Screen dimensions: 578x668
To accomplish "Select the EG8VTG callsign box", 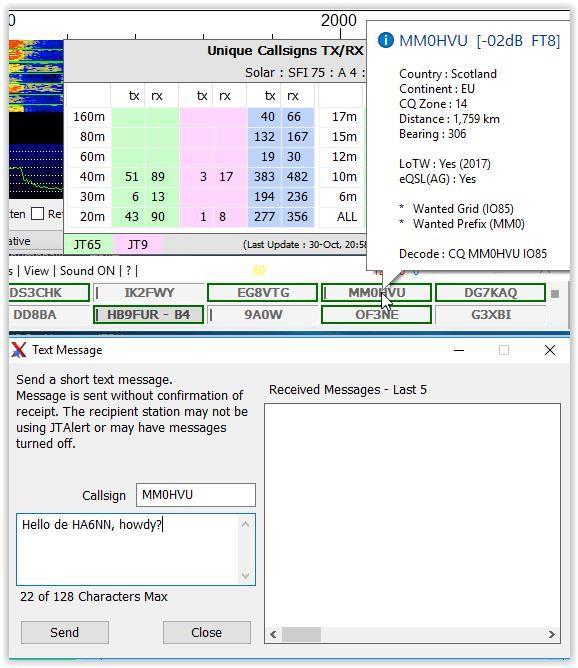I will click(263, 293).
